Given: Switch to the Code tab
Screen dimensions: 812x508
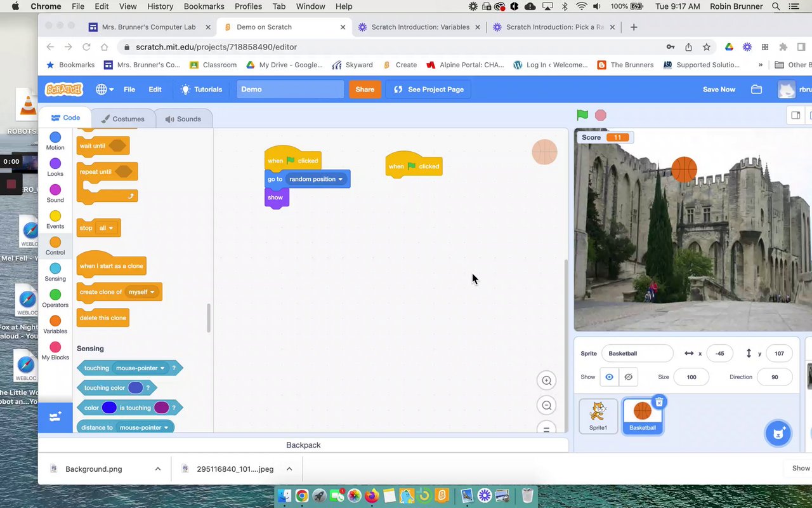Looking at the screenshot, I should pos(65,118).
